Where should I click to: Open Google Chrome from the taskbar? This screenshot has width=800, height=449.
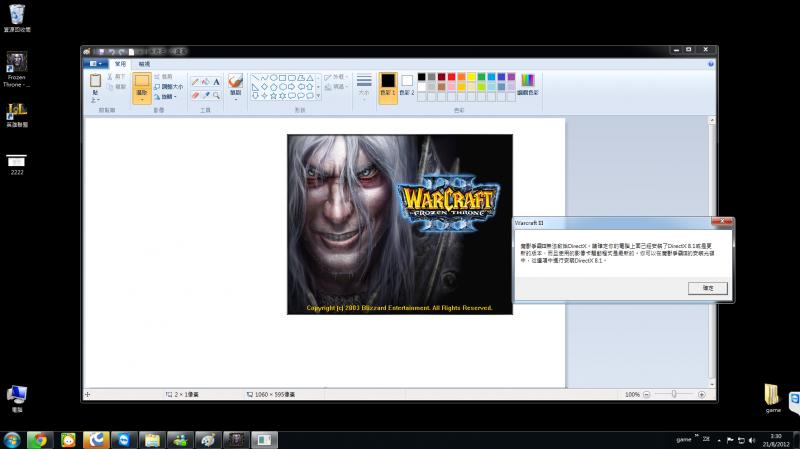[38, 439]
